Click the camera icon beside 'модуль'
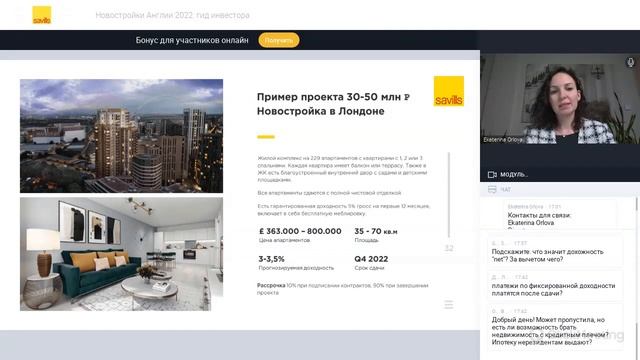The width and height of the screenshot is (640, 360). pos(492,174)
